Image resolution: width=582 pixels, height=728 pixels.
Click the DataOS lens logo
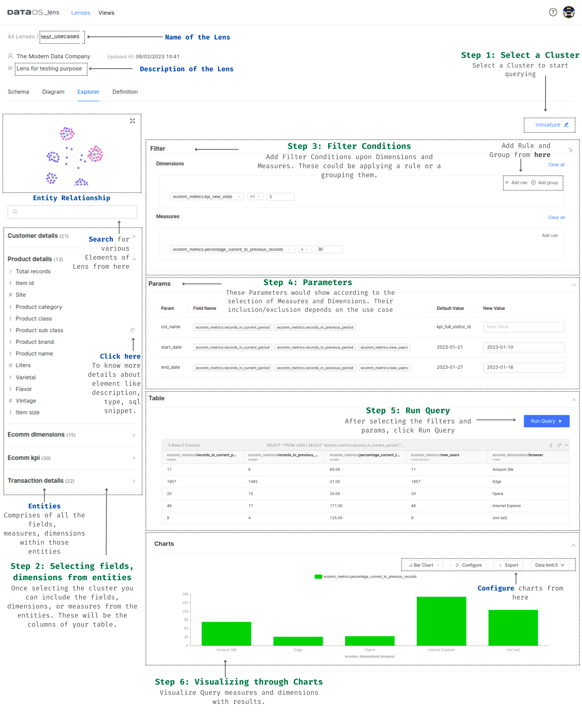[x=33, y=12]
